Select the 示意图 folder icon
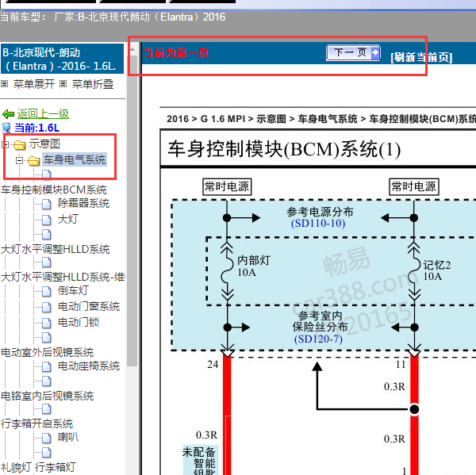The height and width of the screenshot is (475, 476). coord(19,145)
